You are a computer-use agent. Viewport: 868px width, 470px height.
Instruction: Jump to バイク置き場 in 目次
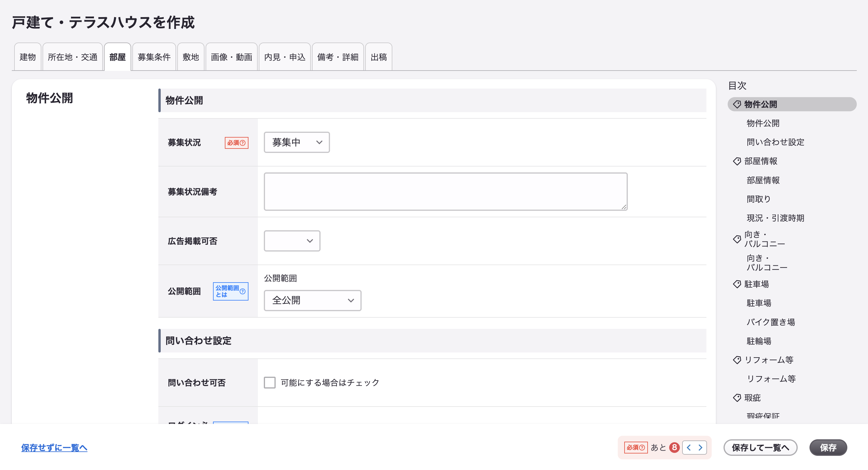[771, 322]
